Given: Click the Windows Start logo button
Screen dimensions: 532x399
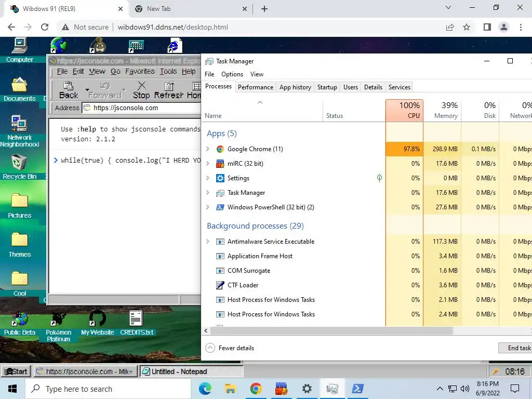Looking at the screenshot, I should (12, 389).
